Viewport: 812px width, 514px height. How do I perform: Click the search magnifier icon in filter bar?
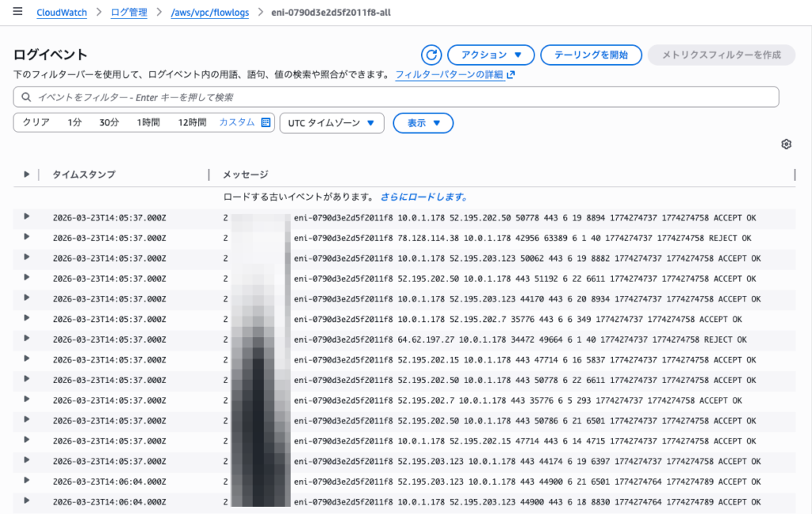click(28, 97)
